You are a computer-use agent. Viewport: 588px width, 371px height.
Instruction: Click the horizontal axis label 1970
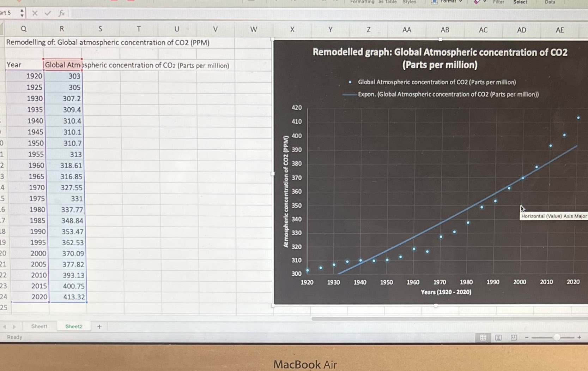click(440, 282)
